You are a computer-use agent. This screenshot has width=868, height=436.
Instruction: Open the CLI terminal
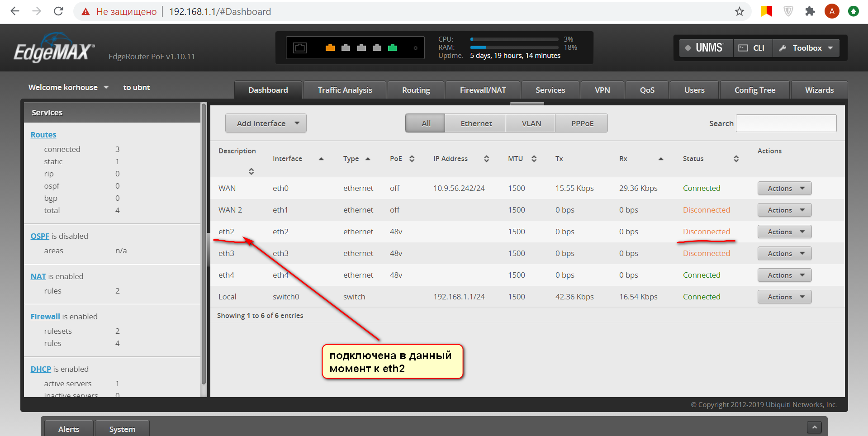(753, 48)
